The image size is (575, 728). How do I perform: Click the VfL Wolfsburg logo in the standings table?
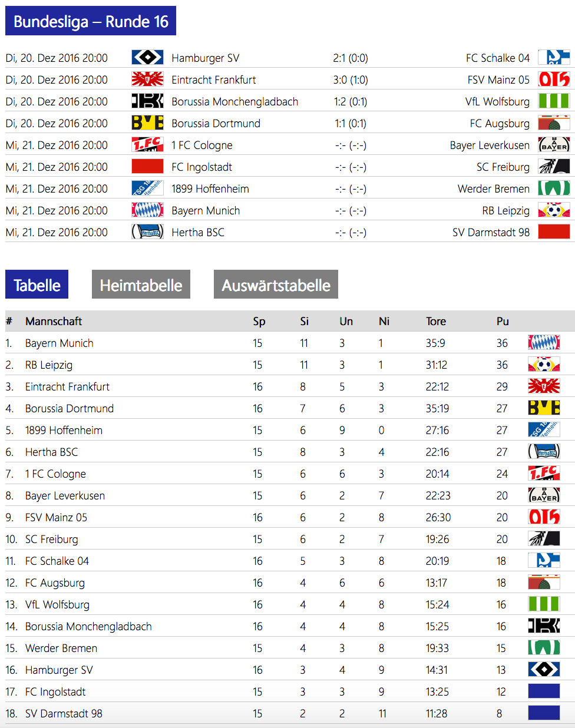point(544,604)
